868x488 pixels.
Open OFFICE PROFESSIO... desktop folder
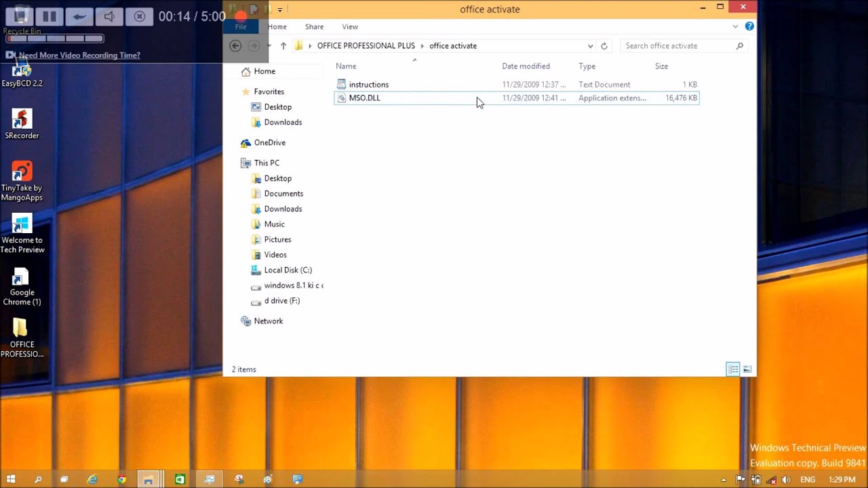pyautogui.click(x=22, y=338)
